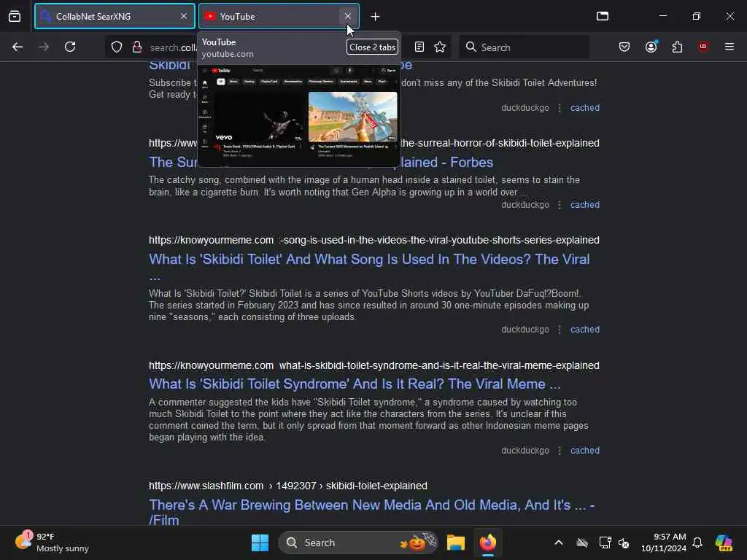This screenshot has height=560, width=747.
Task: Open the notifications bell icon
Action: (x=697, y=542)
